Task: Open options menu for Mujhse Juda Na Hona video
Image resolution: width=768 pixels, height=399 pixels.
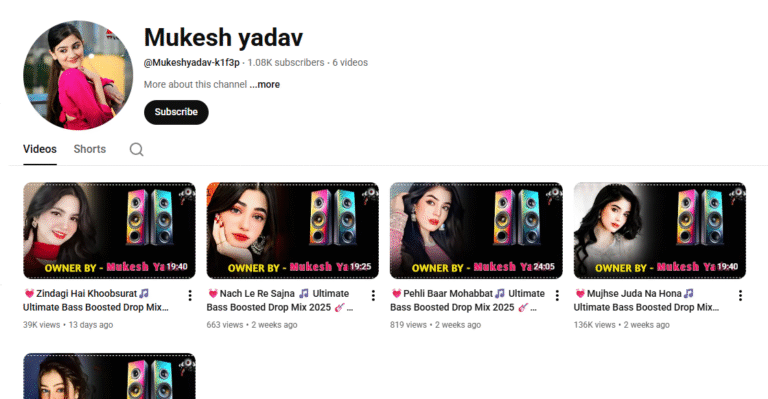Action: tap(740, 295)
